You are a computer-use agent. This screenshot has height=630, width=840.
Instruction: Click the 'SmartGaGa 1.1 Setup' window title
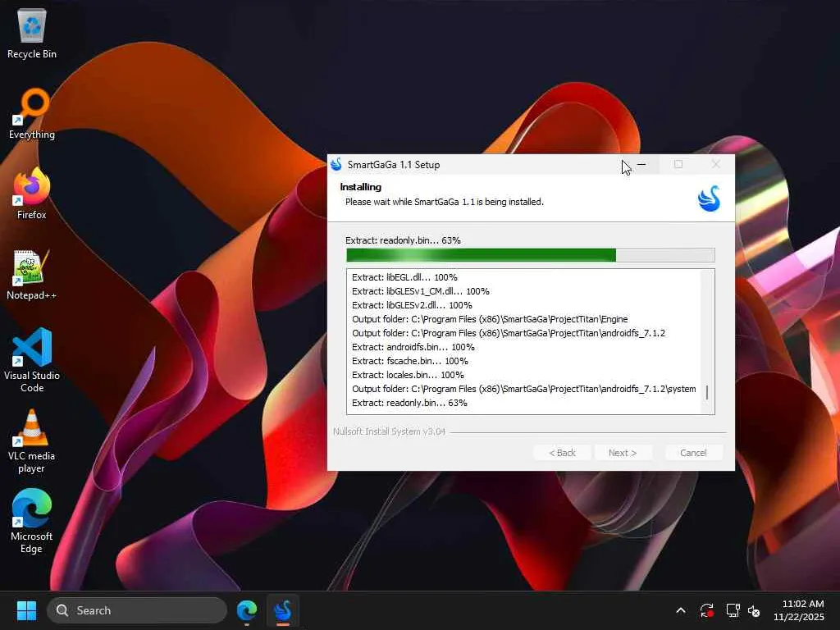(394, 164)
